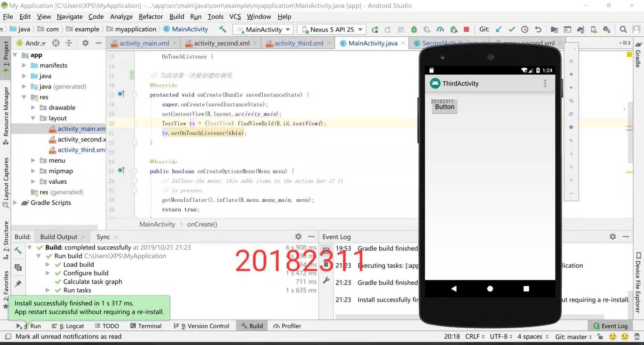Screen dimensions: 644x345
Task: Click the Sync project icon
Action: click(x=580, y=29)
